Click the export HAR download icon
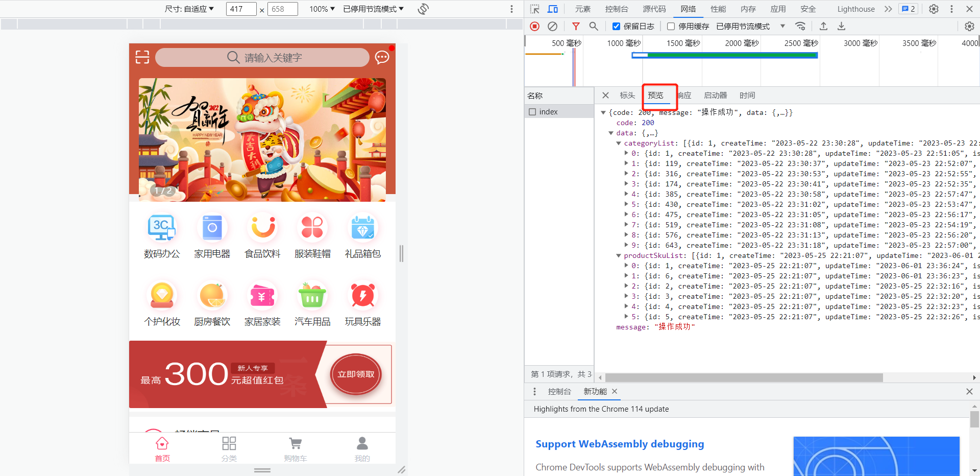Screen dimensions: 980x476 coord(841,26)
